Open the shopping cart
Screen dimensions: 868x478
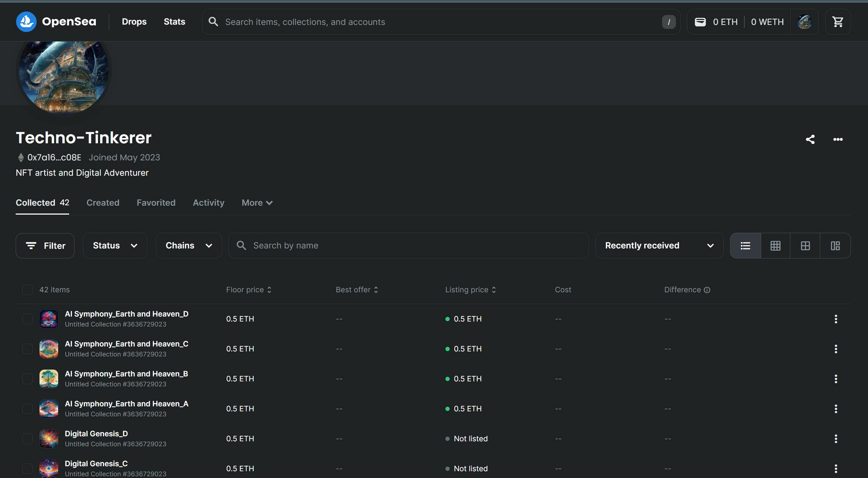click(x=838, y=22)
